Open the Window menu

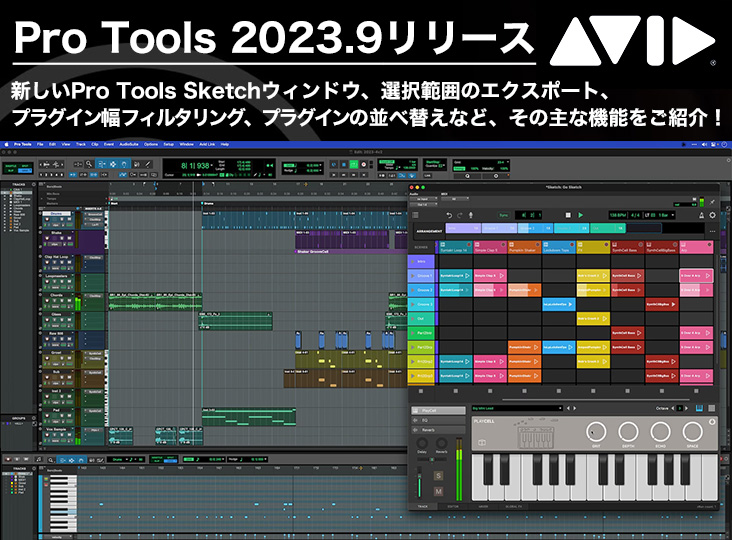tap(186, 144)
